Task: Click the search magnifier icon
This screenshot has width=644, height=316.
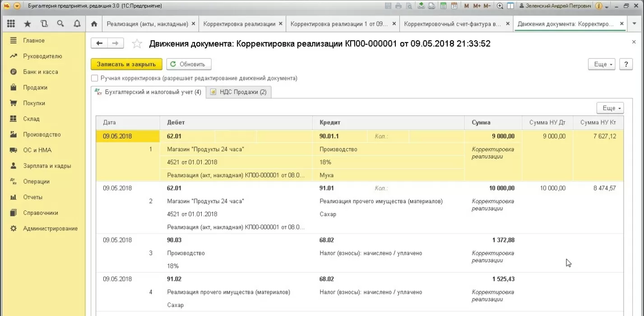Action: [x=60, y=24]
